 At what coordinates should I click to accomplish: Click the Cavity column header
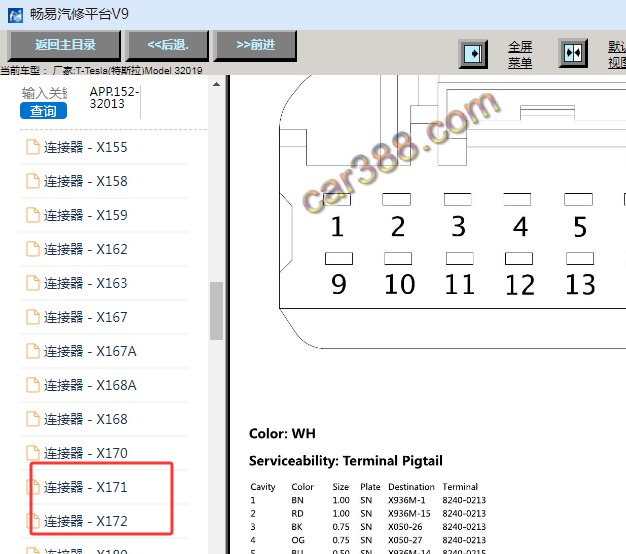(263, 487)
